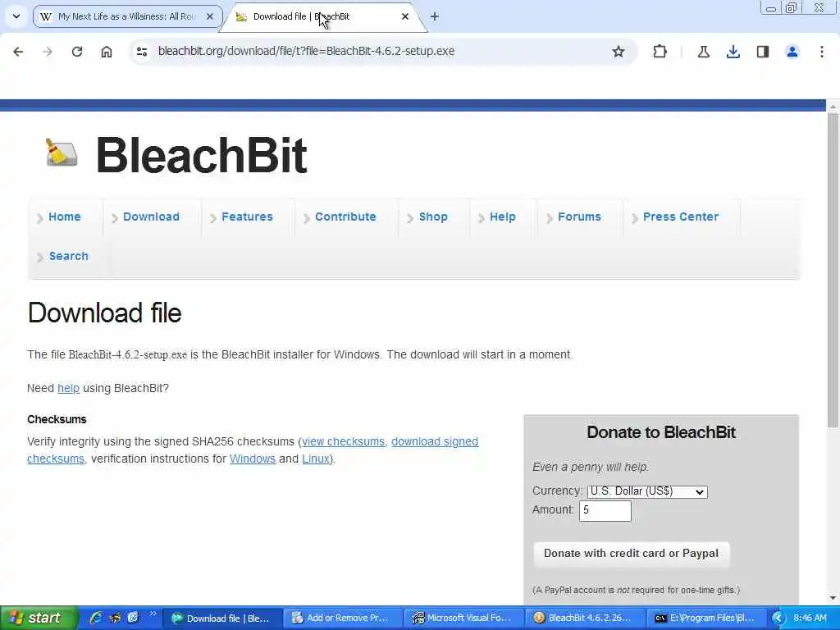Launch Internet Explorer from quick launch
The width and height of the screenshot is (840, 630).
(97, 618)
